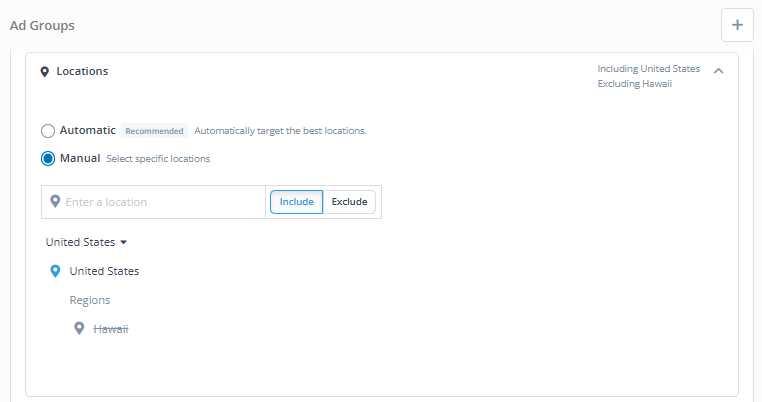Click the Ad Groups heading
The image size is (762, 402).
42,26
